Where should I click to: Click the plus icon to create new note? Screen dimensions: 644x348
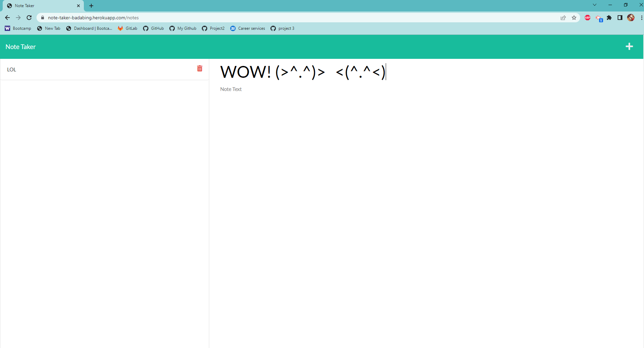pos(629,46)
